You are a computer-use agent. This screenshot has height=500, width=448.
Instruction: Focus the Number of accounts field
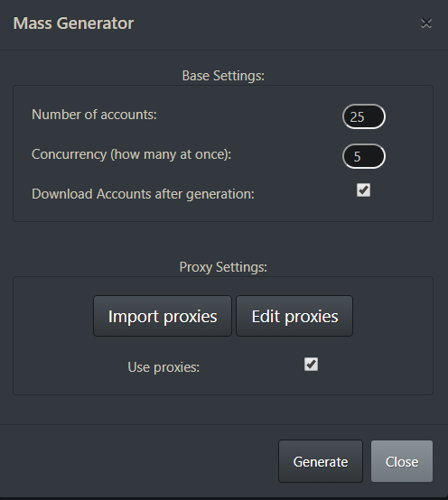tap(364, 116)
